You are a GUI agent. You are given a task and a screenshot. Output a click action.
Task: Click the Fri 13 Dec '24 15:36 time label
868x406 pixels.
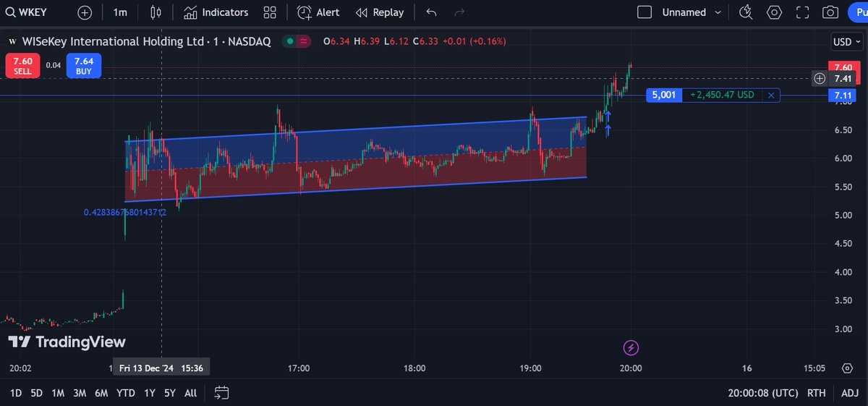coord(162,368)
